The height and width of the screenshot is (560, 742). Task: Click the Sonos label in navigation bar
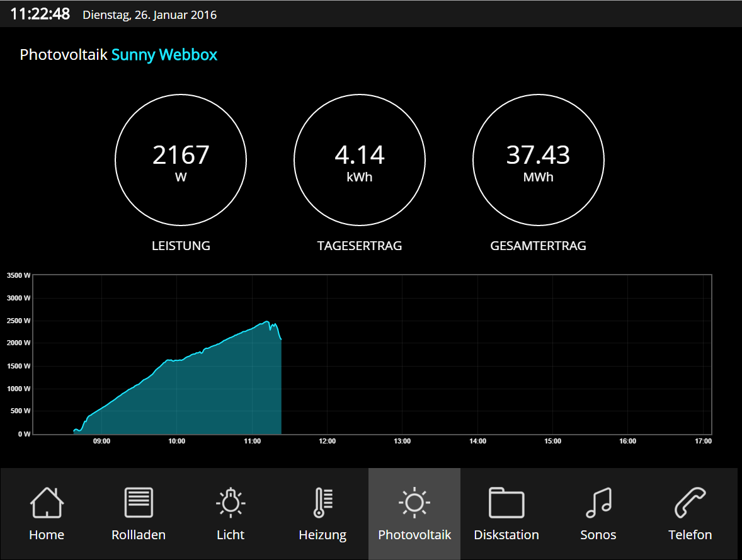pyautogui.click(x=598, y=535)
